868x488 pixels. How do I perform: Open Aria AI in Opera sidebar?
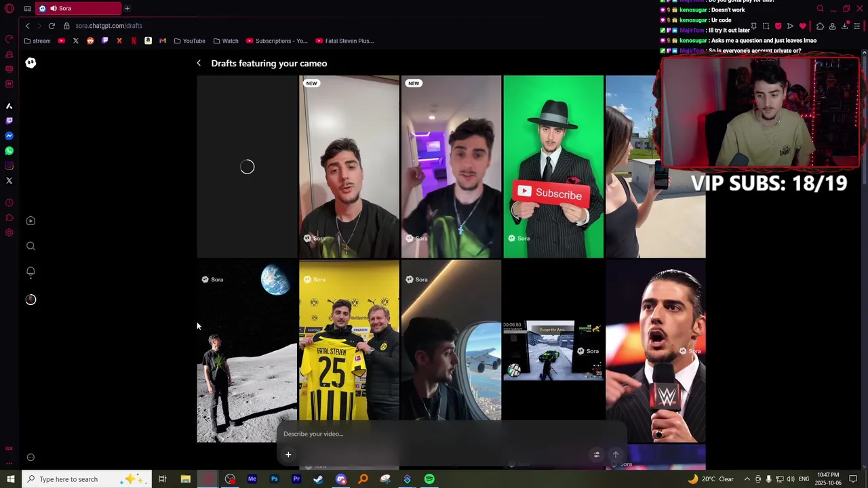[x=9, y=106]
